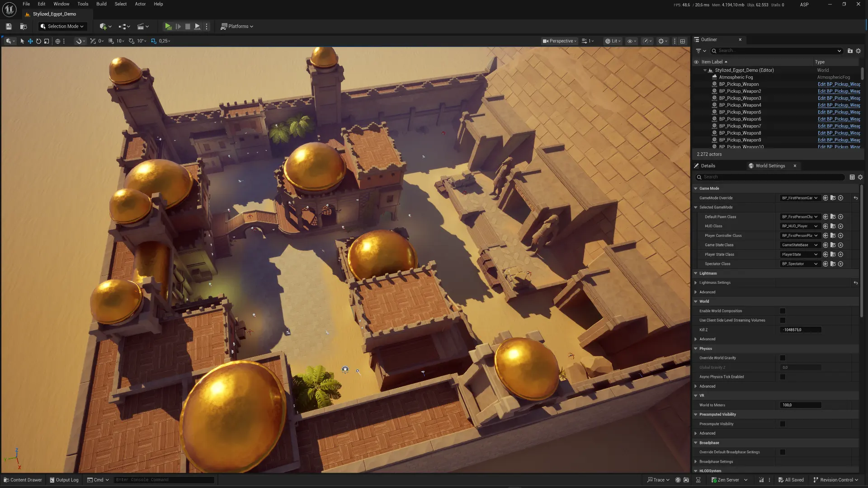Open the Revision Control menu
Viewport: 868px width, 488px height.
click(835, 480)
